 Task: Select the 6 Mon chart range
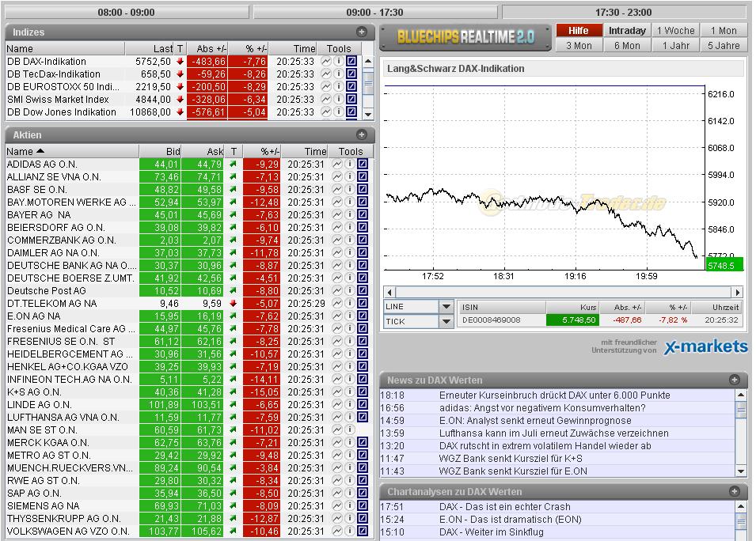pos(626,45)
